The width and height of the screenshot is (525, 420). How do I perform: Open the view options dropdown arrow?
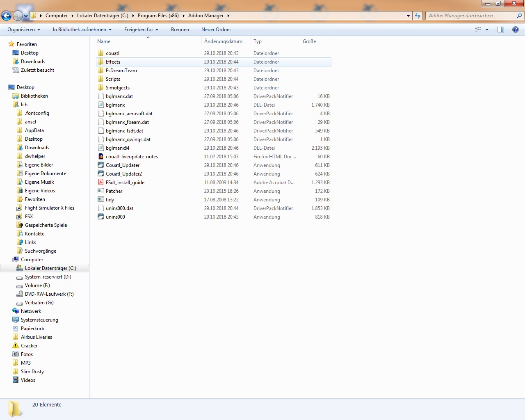(487, 30)
